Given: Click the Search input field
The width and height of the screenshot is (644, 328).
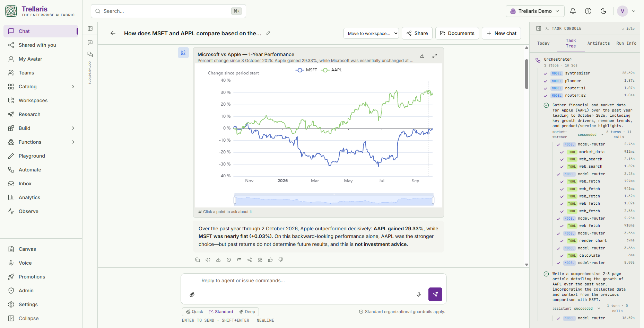Looking at the screenshot, I should [x=168, y=11].
